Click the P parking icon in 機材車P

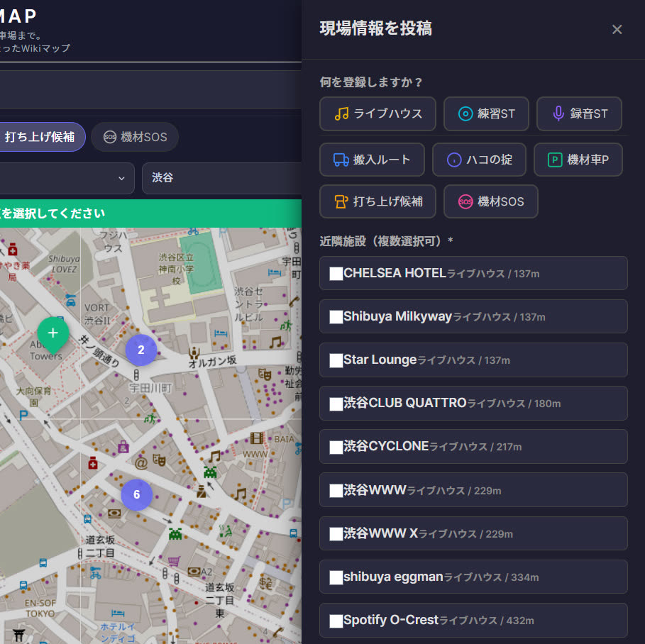(x=555, y=160)
